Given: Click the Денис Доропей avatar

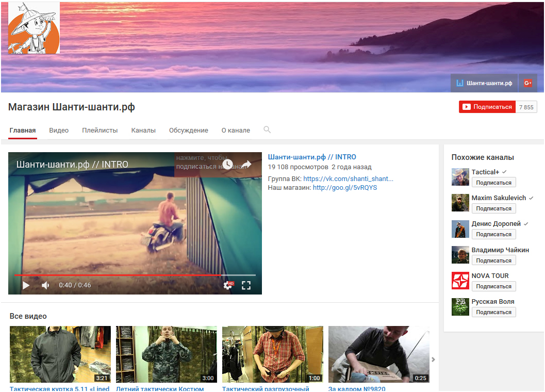Looking at the screenshot, I should pyautogui.click(x=460, y=229).
